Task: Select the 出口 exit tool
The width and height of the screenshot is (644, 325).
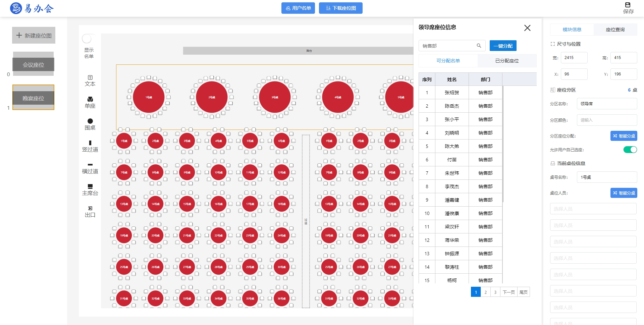Action: (90, 212)
